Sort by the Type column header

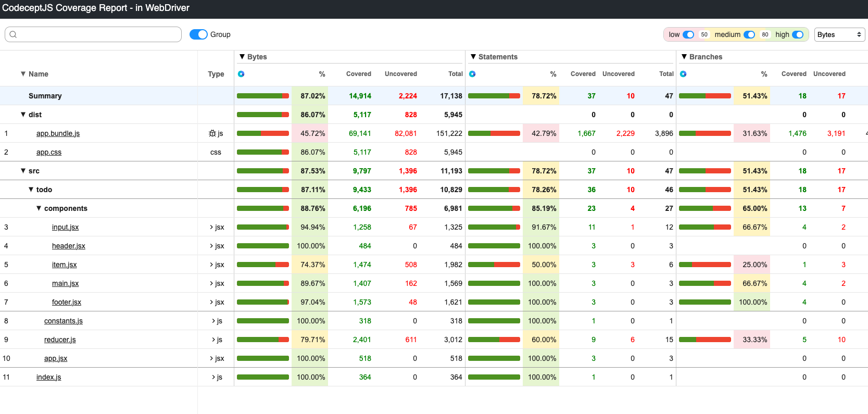[x=216, y=74]
